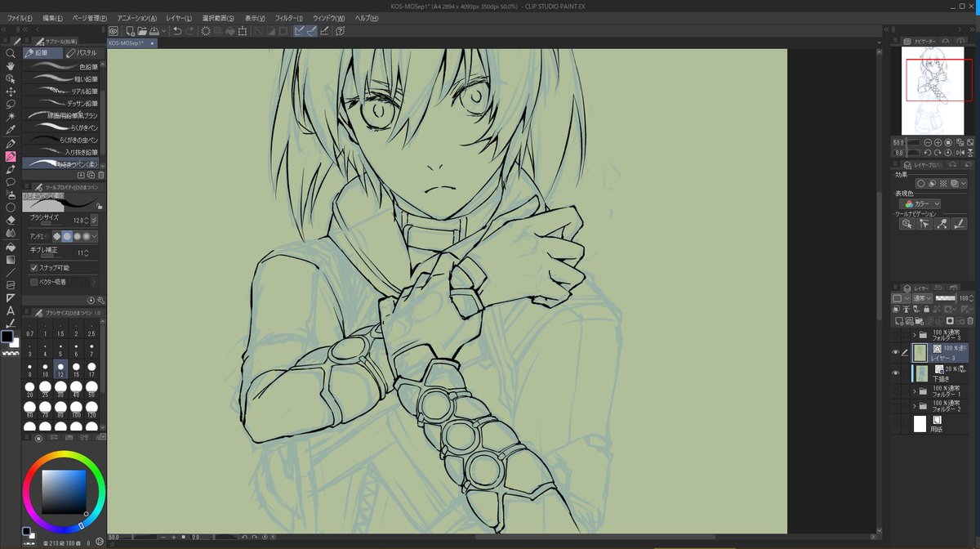Viewport: 980px width, 549px height.
Task: Select the Lasso selection tool
Action: (x=11, y=105)
